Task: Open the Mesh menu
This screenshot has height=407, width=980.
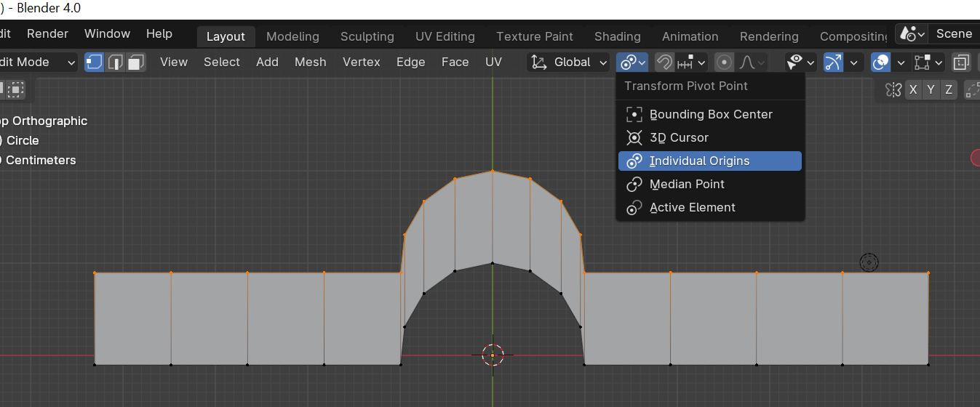Action: coord(310,63)
